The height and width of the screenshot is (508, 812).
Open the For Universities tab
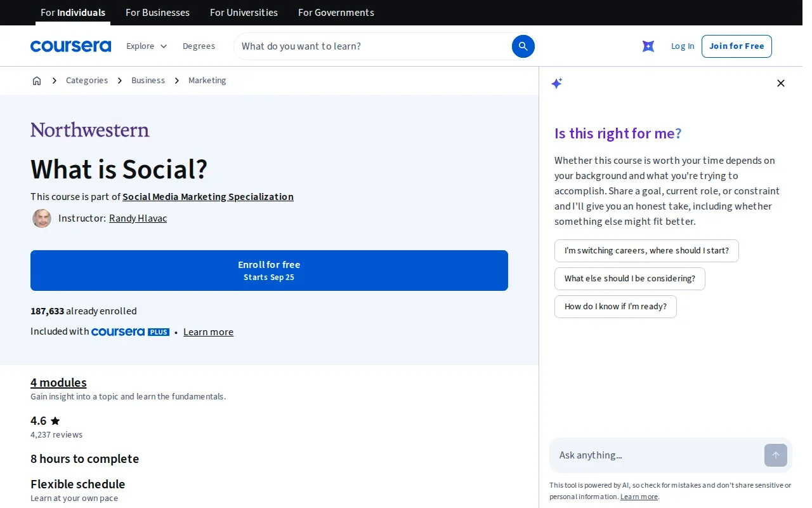pyautogui.click(x=244, y=13)
